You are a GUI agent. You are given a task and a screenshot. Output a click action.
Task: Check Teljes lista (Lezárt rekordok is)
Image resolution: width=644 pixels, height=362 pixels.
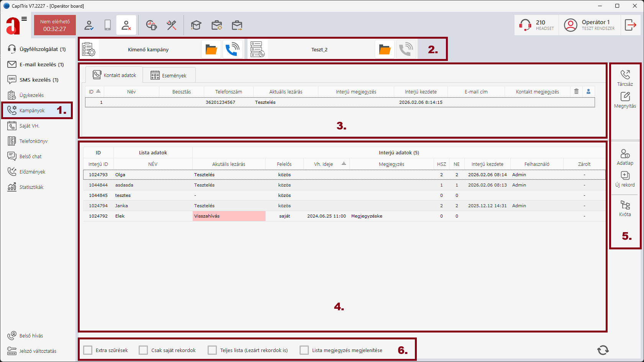click(212, 350)
